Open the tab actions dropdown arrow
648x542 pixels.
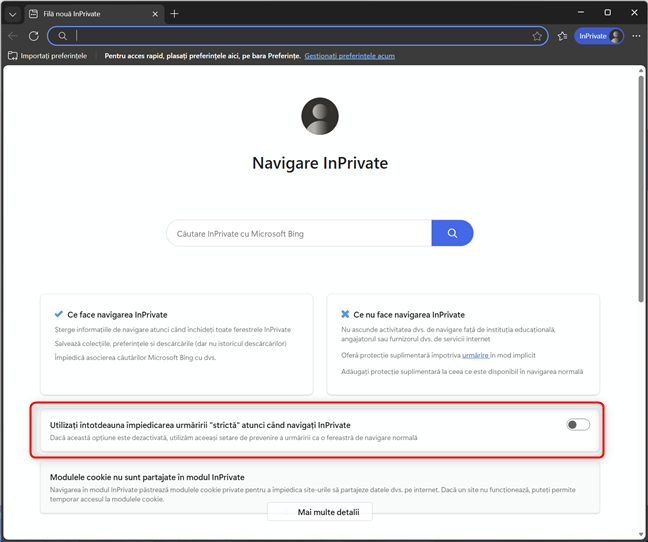point(12,14)
